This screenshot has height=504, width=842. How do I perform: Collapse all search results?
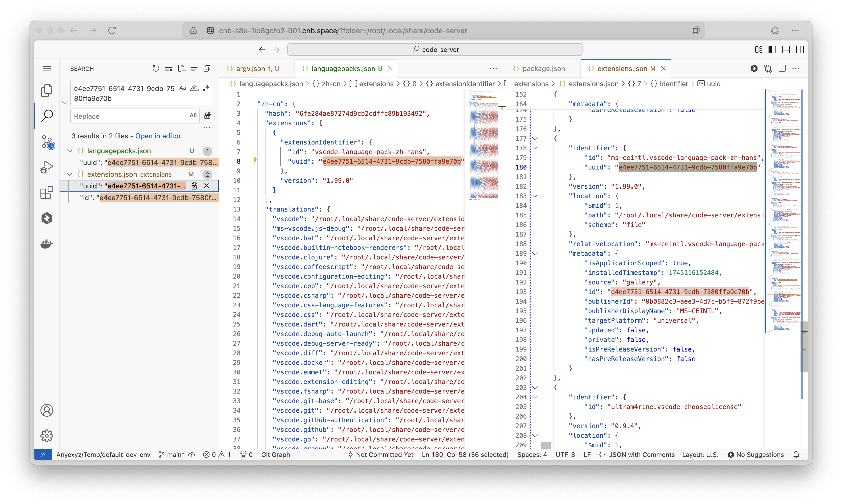click(x=207, y=69)
